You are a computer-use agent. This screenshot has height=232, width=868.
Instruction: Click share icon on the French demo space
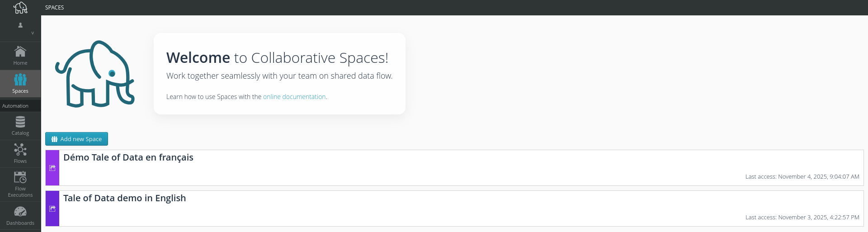click(x=52, y=168)
